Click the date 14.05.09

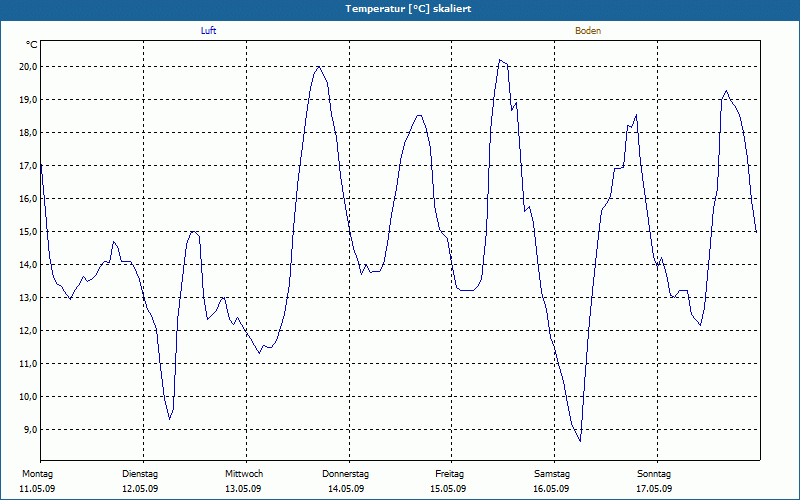346,489
